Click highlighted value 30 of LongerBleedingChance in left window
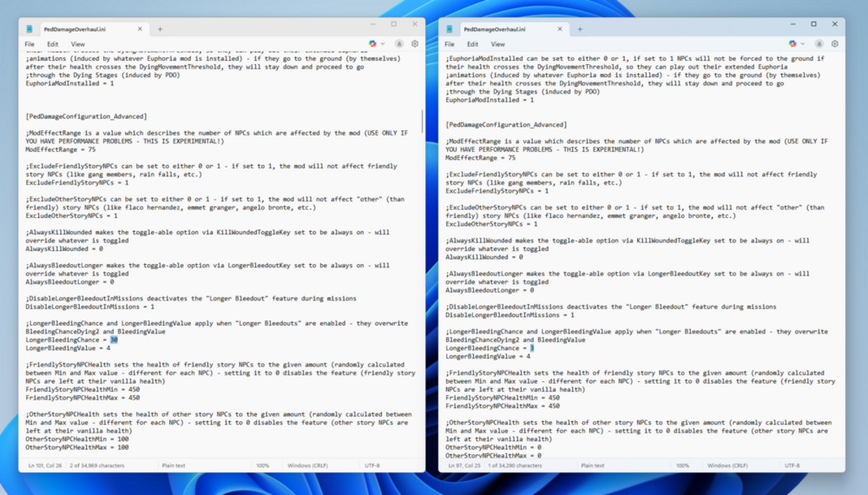Screen dimensions: 868x495 (x=114, y=340)
